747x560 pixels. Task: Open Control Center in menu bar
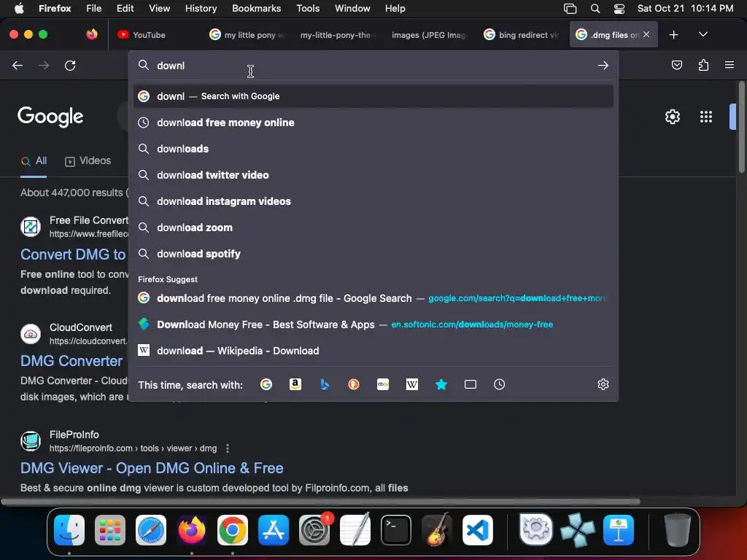[x=619, y=8]
